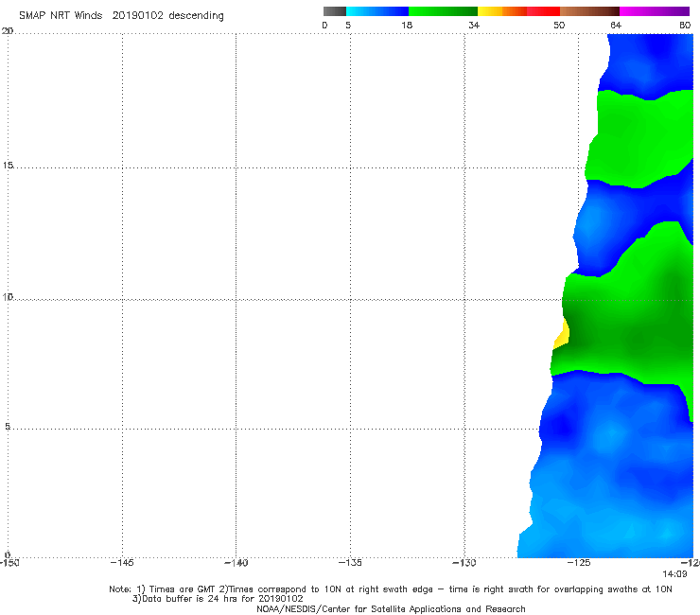Click the magenta-purple segment of the color bar
This screenshot has height=615, width=700.
click(x=655, y=11)
